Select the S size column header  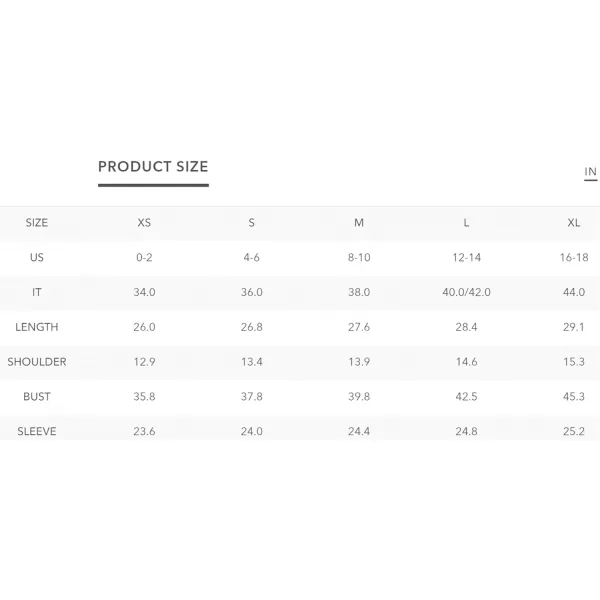click(251, 223)
